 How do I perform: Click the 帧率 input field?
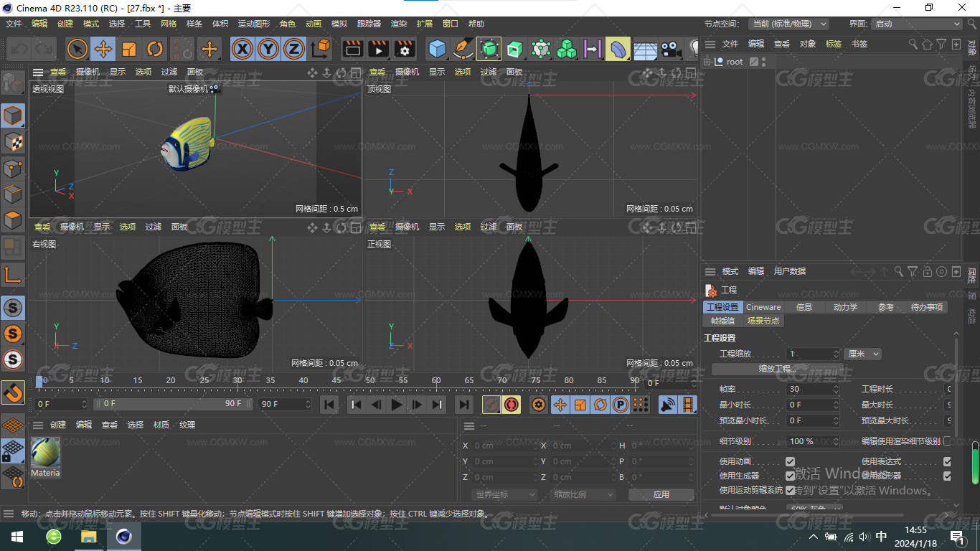pos(813,389)
